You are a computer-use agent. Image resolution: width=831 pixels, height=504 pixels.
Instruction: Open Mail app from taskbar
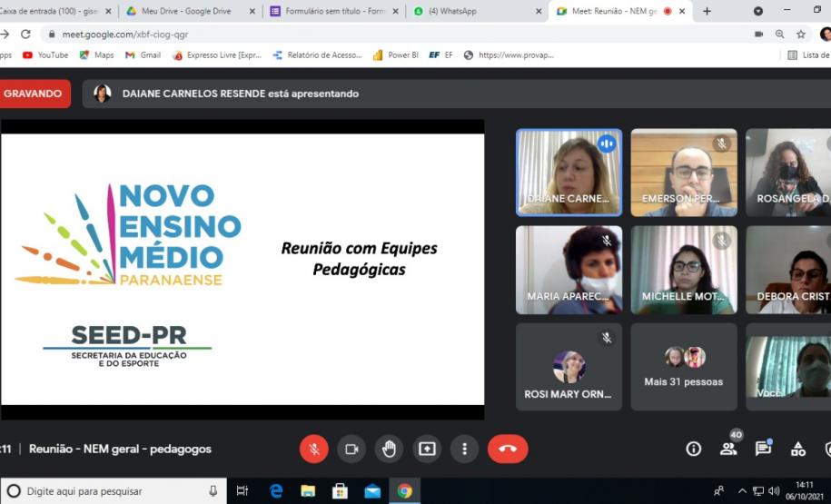point(372,491)
